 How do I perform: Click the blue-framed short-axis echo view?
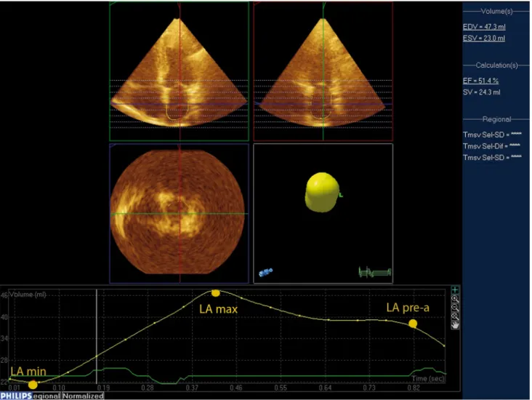[x=179, y=213]
